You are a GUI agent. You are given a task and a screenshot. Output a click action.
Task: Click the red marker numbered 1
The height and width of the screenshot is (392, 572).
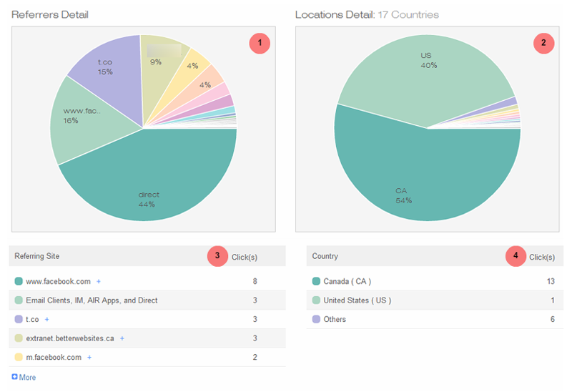click(260, 43)
